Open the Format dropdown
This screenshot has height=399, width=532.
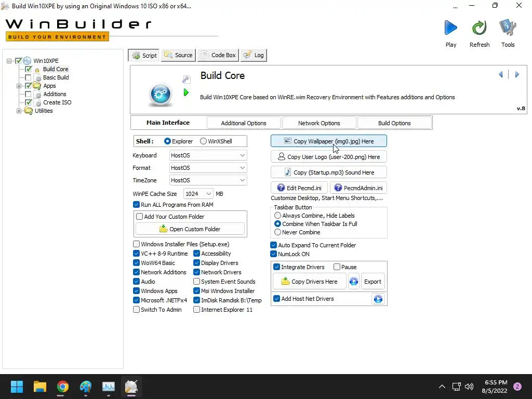(x=208, y=168)
